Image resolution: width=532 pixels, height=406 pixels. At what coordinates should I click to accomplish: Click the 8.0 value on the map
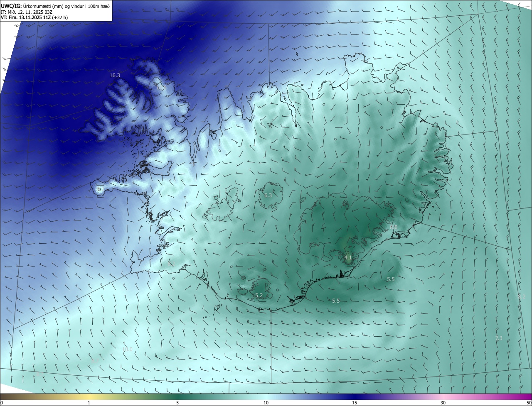pyautogui.click(x=394, y=227)
